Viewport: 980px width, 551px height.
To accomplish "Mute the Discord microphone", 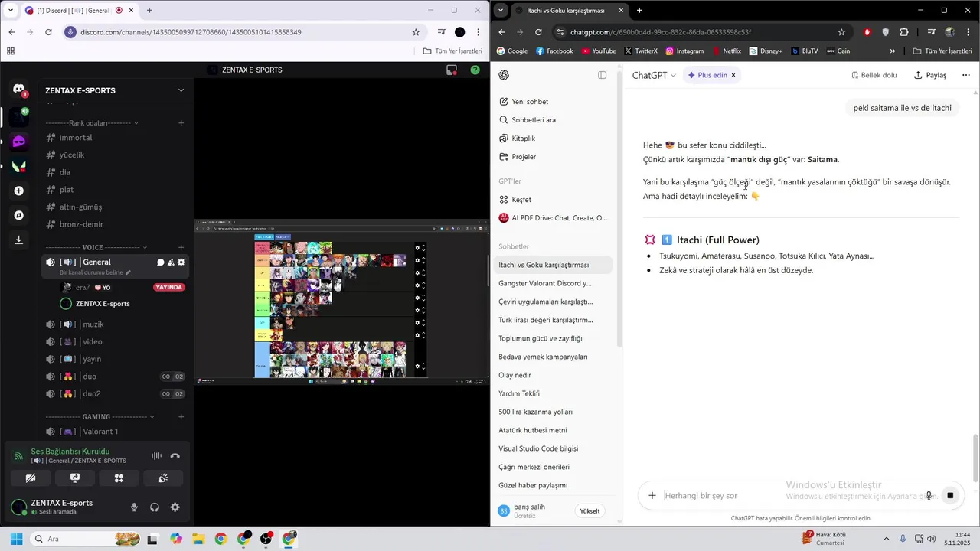I will point(134,507).
